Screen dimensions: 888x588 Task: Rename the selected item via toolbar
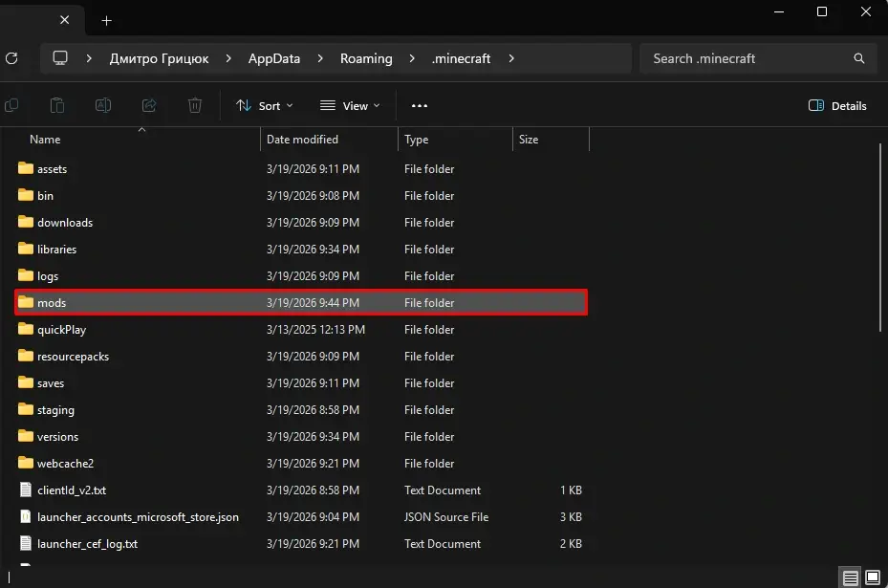pyautogui.click(x=102, y=105)
